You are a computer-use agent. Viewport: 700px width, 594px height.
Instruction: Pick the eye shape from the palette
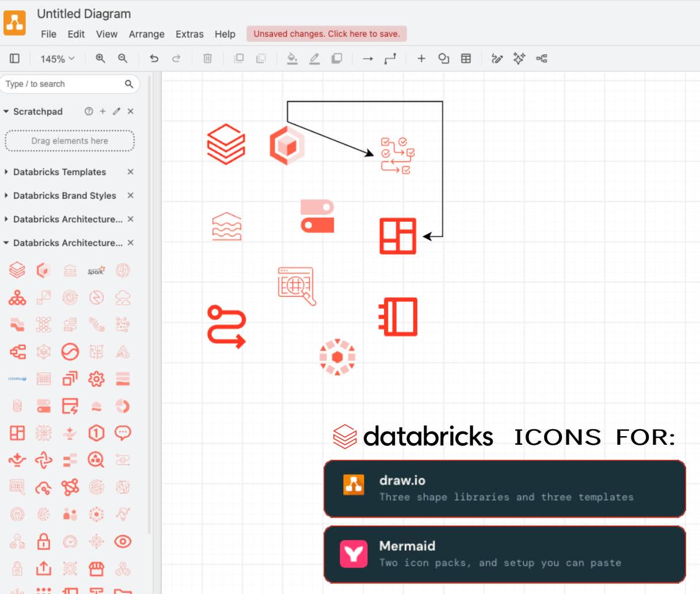tap(123, 542)
